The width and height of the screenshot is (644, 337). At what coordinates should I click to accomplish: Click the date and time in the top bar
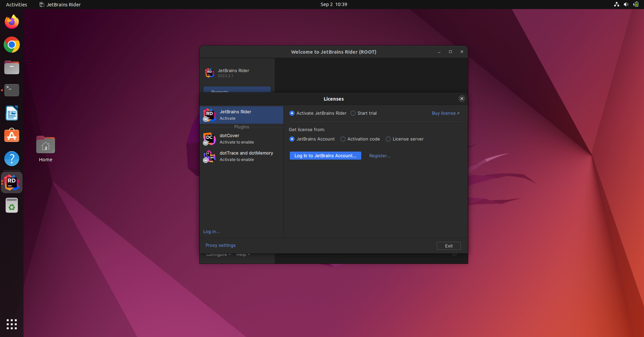coord(333,4)
